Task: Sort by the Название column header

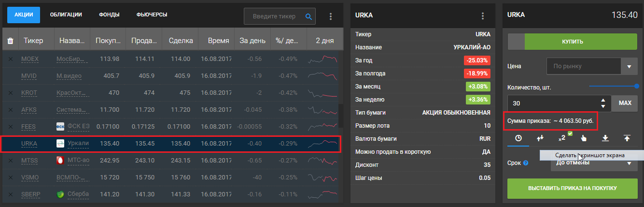Action: pos(72,41)
